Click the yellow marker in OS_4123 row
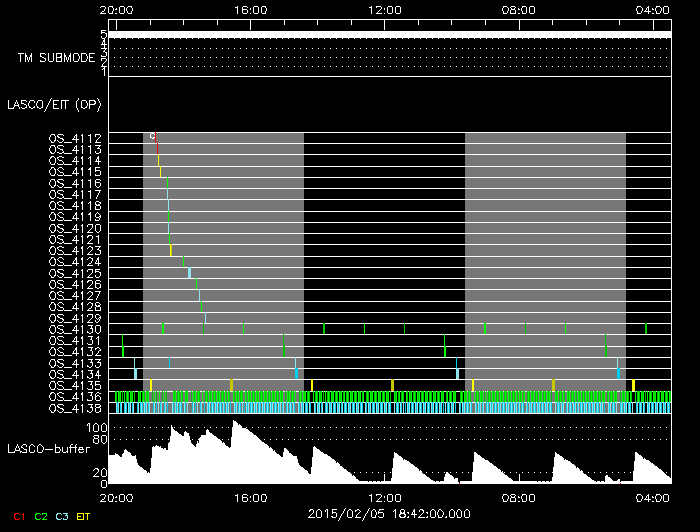 point(171,250)
